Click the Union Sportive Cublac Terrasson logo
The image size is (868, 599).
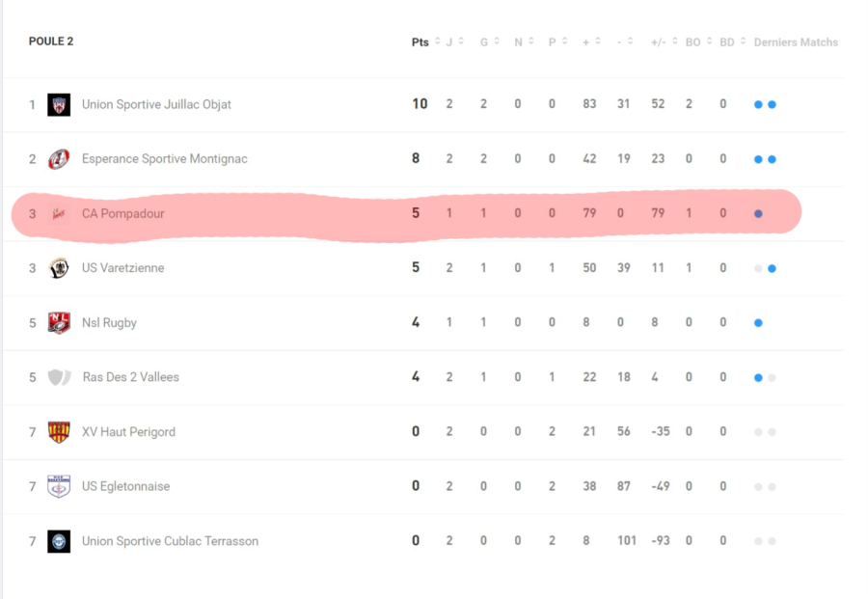59,541
